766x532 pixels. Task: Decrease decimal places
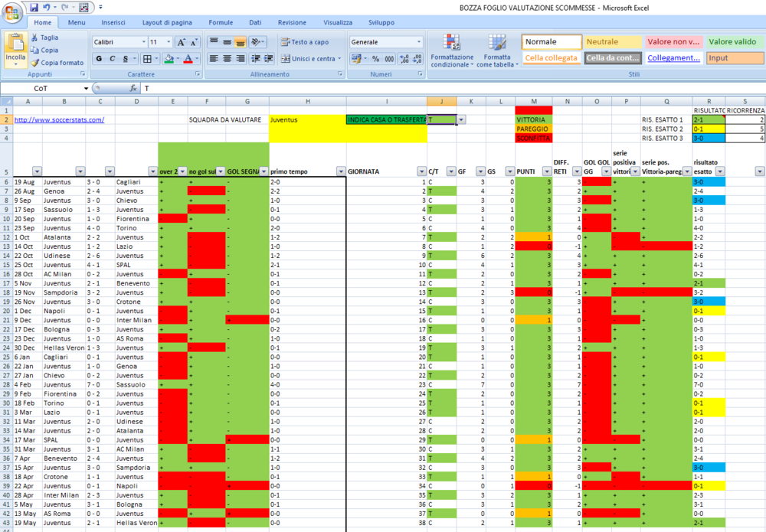tap(417, 59)
